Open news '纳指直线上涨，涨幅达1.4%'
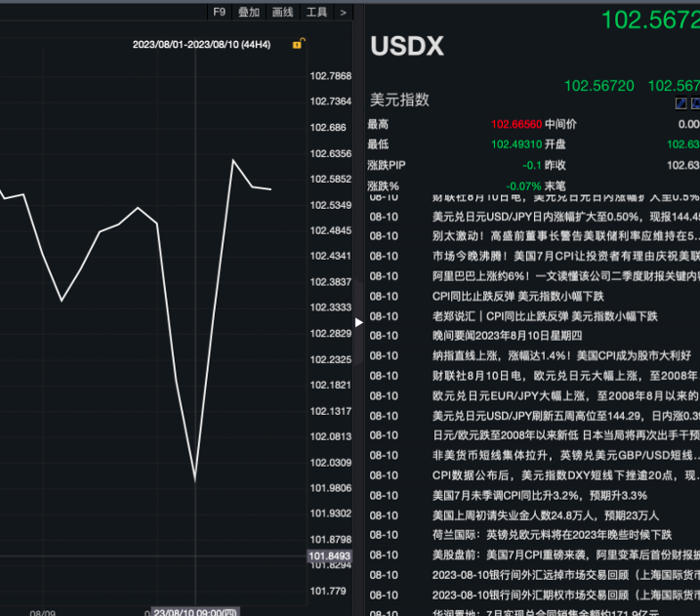 [x=560, y=355]
